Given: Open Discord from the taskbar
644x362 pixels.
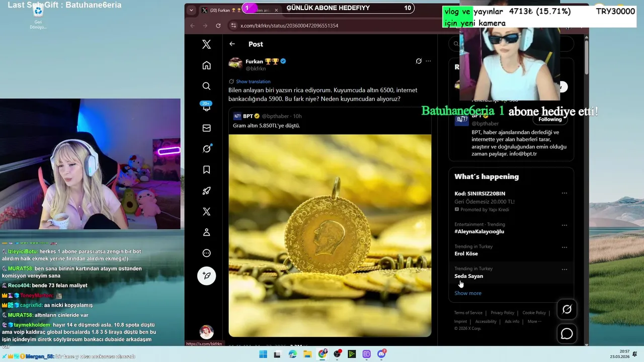Looking at the screenshot, I should (x=382, y=354).
